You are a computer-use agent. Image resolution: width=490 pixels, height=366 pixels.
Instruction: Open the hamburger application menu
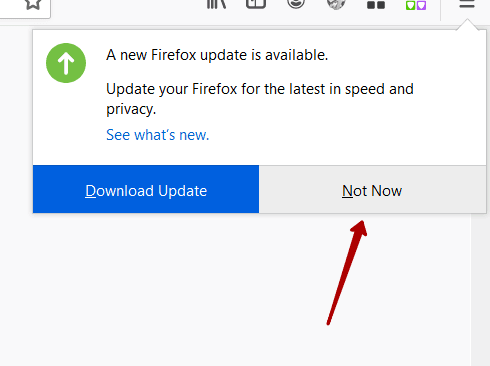coord(467,4)
